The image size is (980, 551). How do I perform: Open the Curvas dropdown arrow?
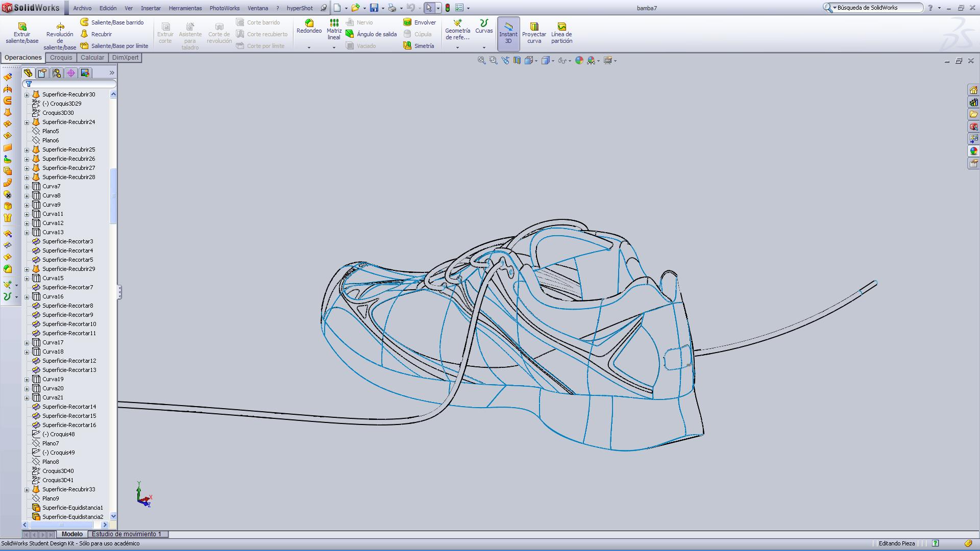tap(484, 47)
